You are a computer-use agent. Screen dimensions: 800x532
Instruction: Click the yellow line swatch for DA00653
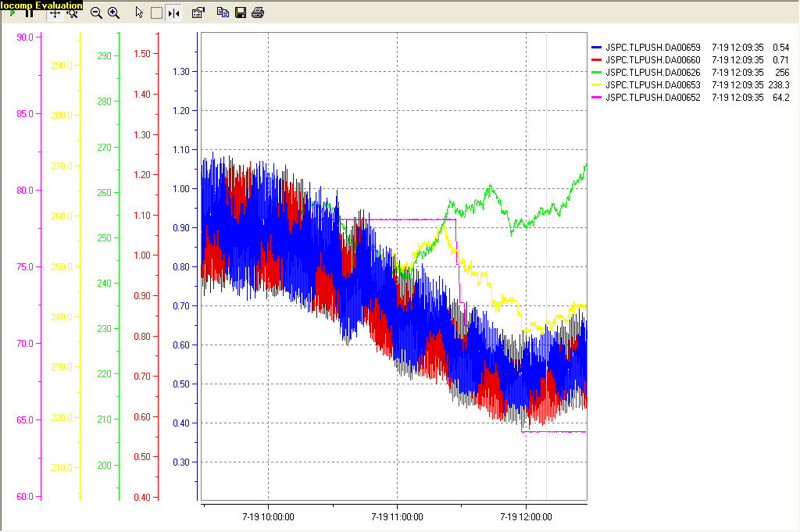pyautogui.click(x=598, y=85)
